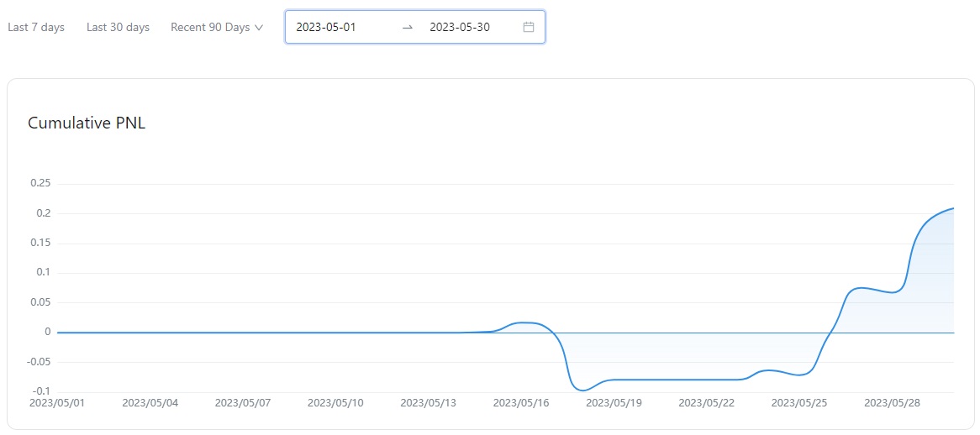Click the 2023/05/19 x-axis label
980x435 pixels.
pos(614,403)
